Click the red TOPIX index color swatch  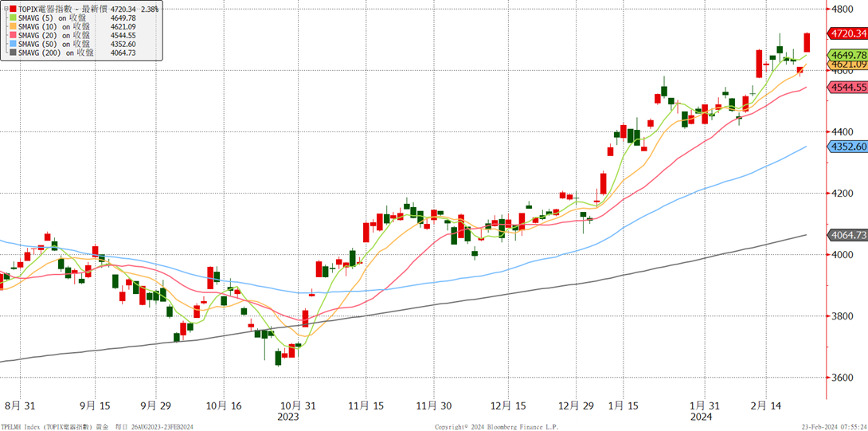tap(14, 9)
